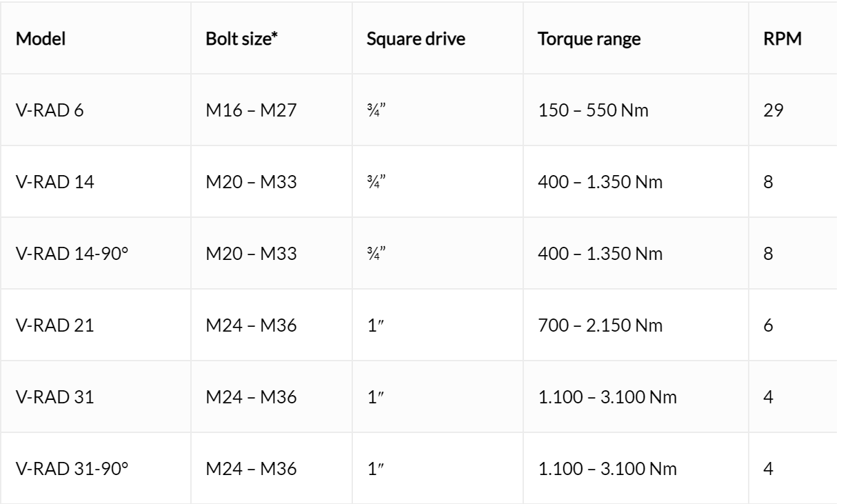
Task: Select the V-RAD 14 model cell
Action: (95, 181)
